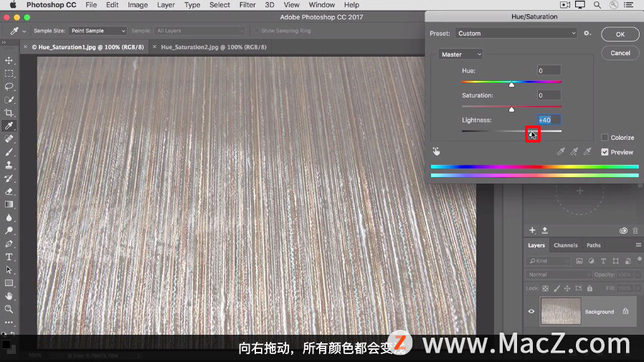Select the History Brush tool
Screen dimensions: 644x362
pos(9,178)
